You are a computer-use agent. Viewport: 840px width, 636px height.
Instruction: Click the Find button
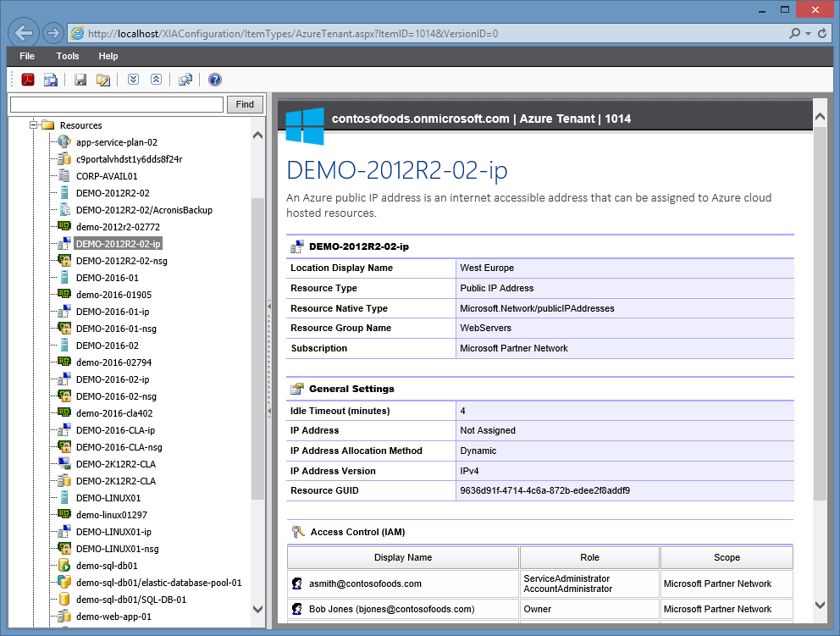click(x=245, y=104)
